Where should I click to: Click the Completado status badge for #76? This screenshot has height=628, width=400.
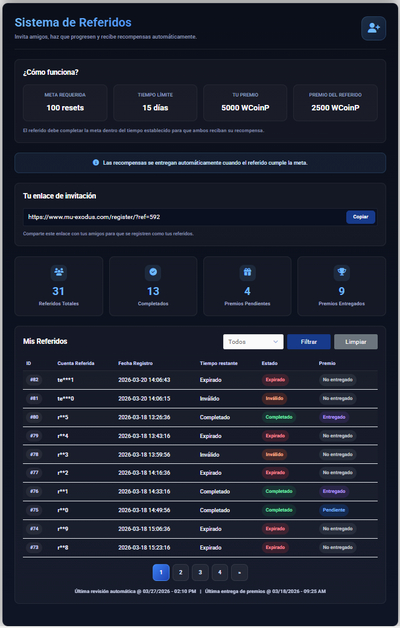(279, 491)
